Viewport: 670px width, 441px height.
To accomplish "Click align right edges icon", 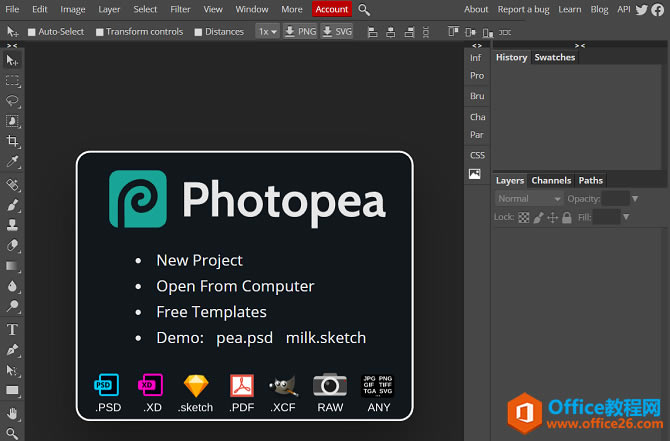I will click(x=409, y=32).
